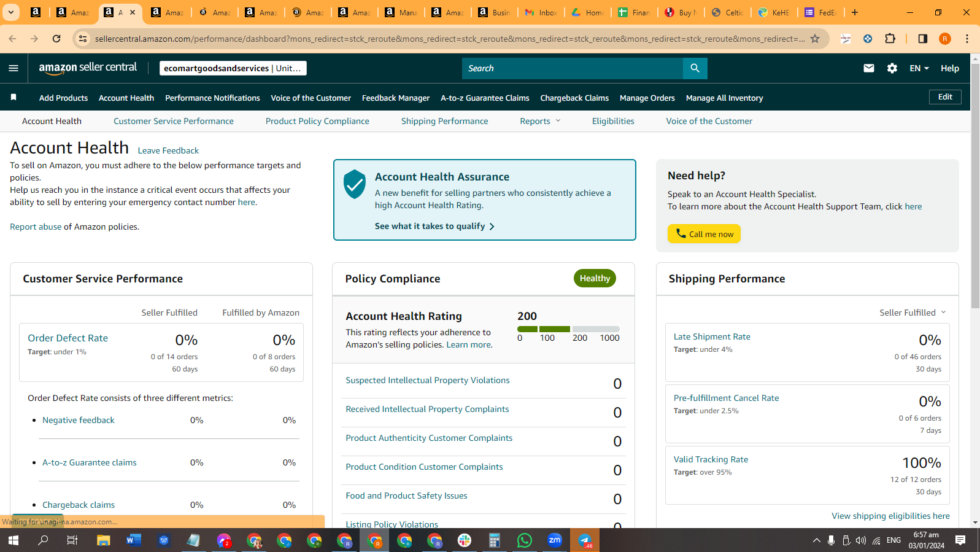Open the blue circular extension icon
This screenshot has height=552, width=980.
coord(868,39)
